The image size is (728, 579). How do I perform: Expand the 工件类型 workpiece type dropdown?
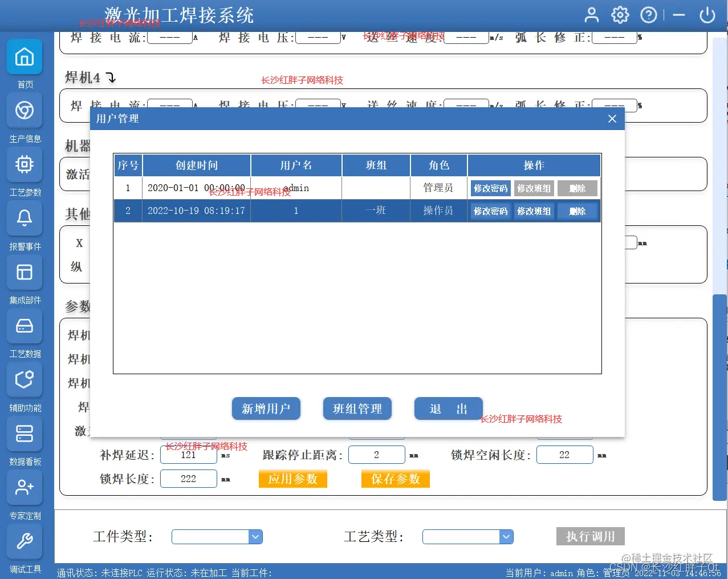click(x=255, y=536)
